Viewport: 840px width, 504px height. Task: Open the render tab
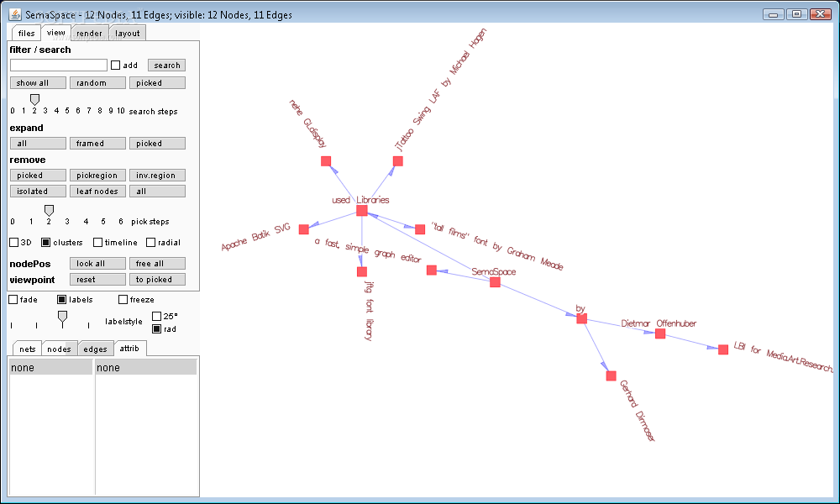(x=89, y=34)
